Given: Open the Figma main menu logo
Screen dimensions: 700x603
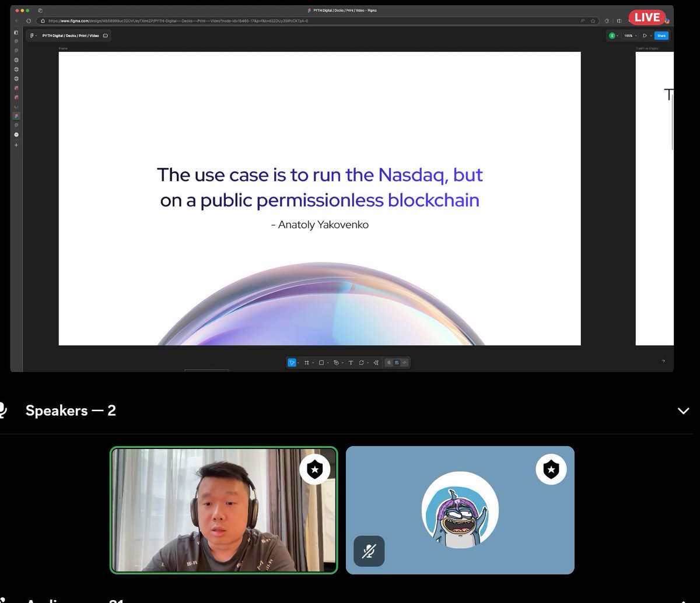Looking at the screenshot, I should point(32,36).
